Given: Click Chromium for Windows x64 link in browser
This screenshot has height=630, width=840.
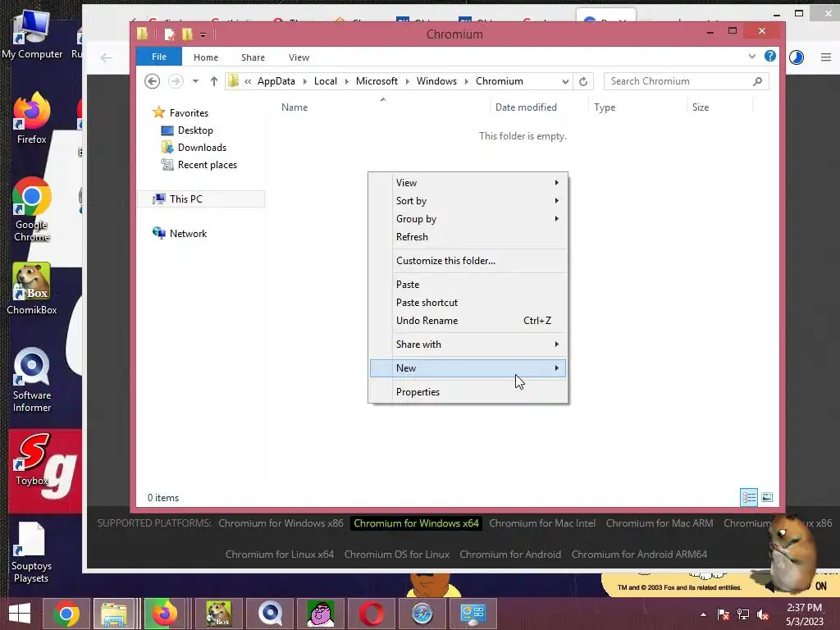Looking at the screenshot, I should tap(416, 523).
